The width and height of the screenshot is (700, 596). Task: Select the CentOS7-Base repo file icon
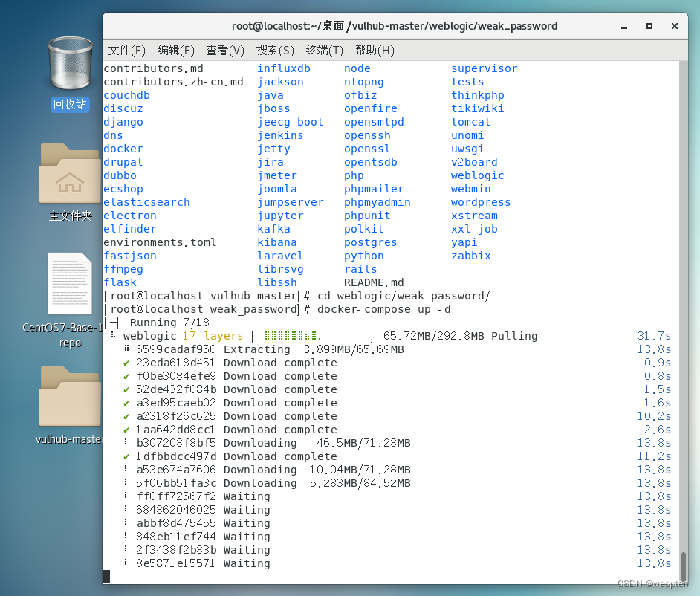tap(70, 284)
